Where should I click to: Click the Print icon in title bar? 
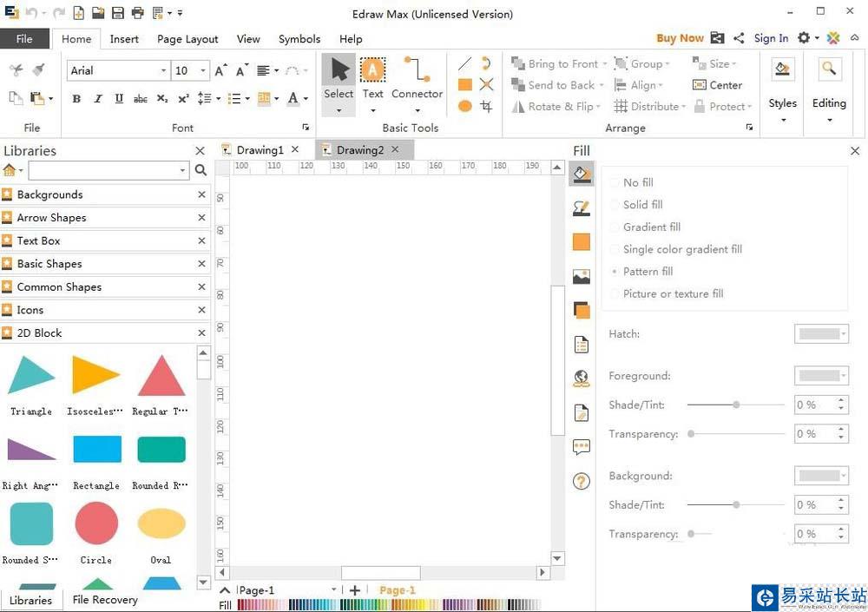pyautogui.click(x=137, y=13)
